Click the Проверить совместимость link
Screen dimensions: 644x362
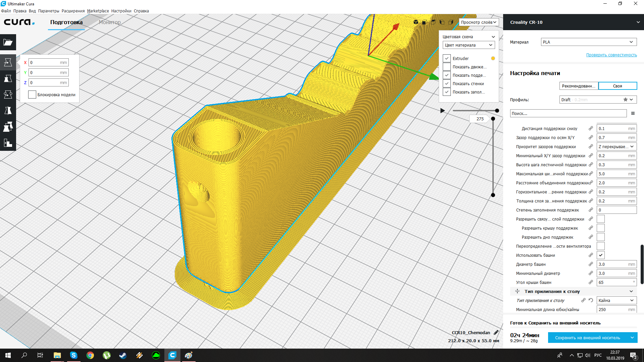coord(611,55)
